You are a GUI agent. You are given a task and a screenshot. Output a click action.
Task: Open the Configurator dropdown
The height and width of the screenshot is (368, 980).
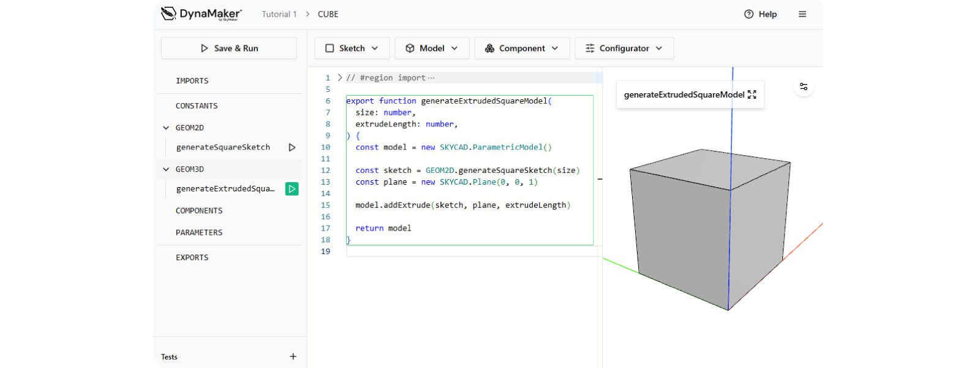[624, 48]
